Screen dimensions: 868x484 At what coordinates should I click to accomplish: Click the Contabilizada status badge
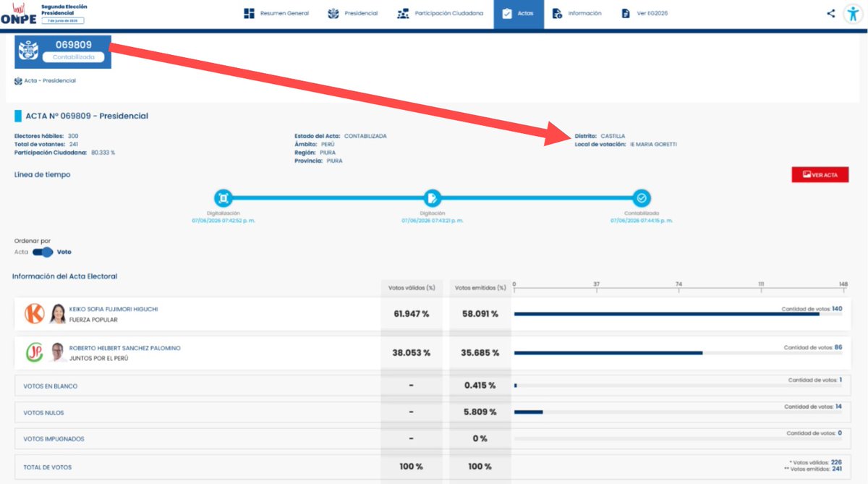point(73,56)
